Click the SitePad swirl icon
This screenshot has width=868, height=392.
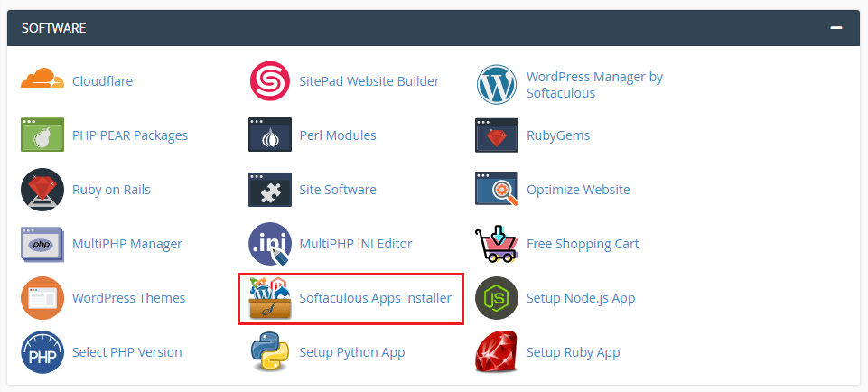coord(269,81)
